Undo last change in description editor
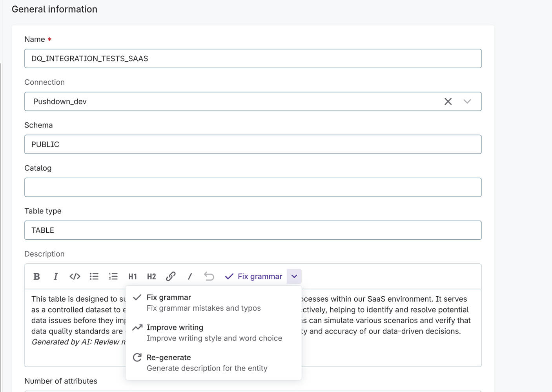552x392 pixels. pyautogui.click(x=209, y=276)
